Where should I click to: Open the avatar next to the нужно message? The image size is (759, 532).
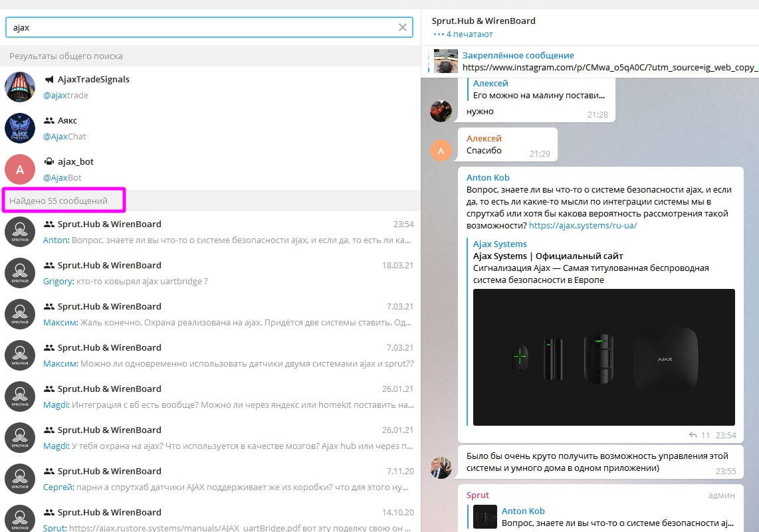coord(441,111)
